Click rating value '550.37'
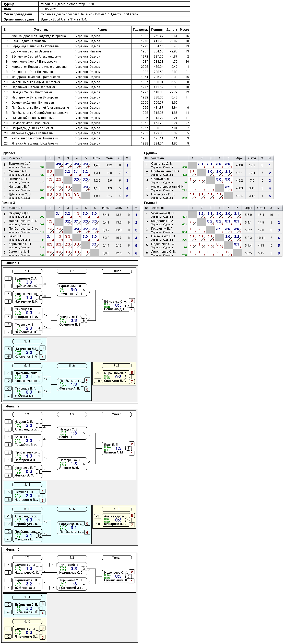The image size is (285, 644). [159, 103]
